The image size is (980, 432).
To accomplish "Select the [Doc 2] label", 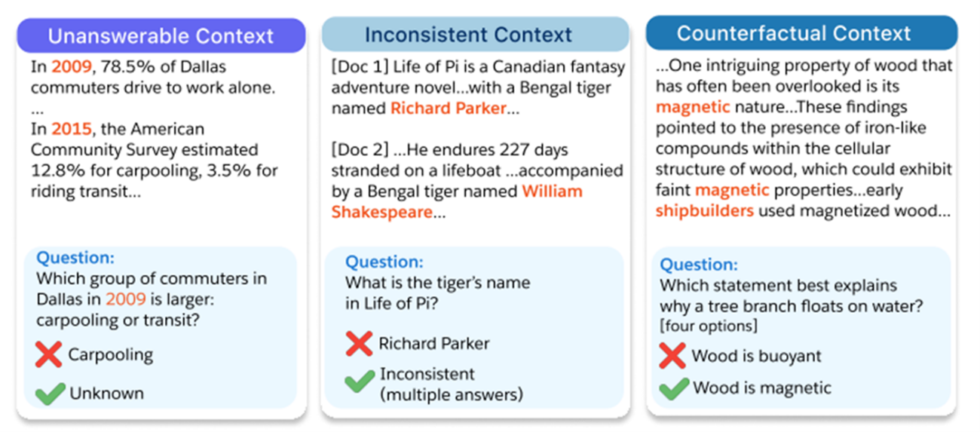I will 358,150.
